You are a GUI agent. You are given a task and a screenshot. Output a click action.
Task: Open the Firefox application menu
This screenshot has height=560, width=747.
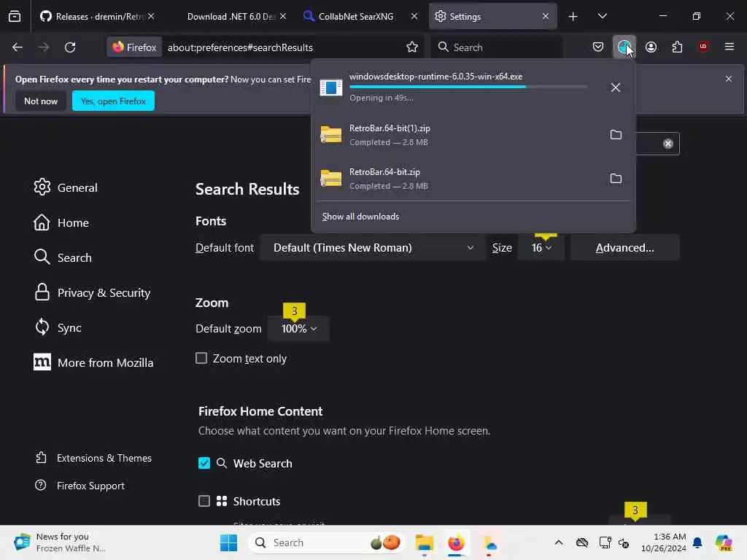point(729,47)
